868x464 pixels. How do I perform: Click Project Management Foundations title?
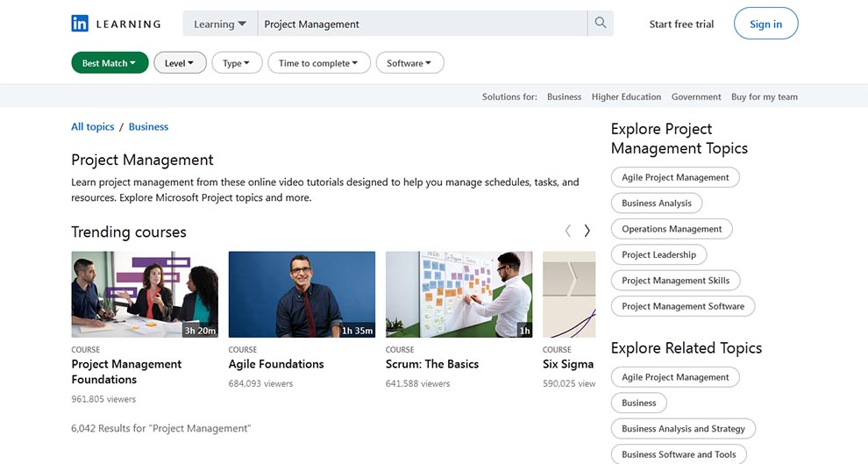tap(126, 372)
